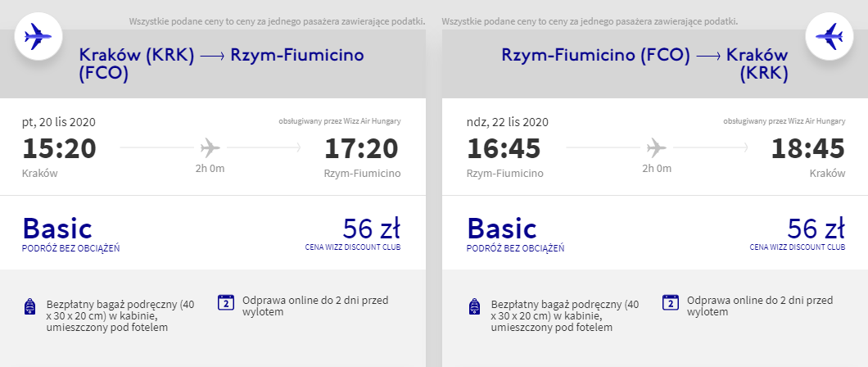The width and height of the screenshot is (868, 367).
Task: Click the 56 zł price on return flight
Action: coord(816,228)
